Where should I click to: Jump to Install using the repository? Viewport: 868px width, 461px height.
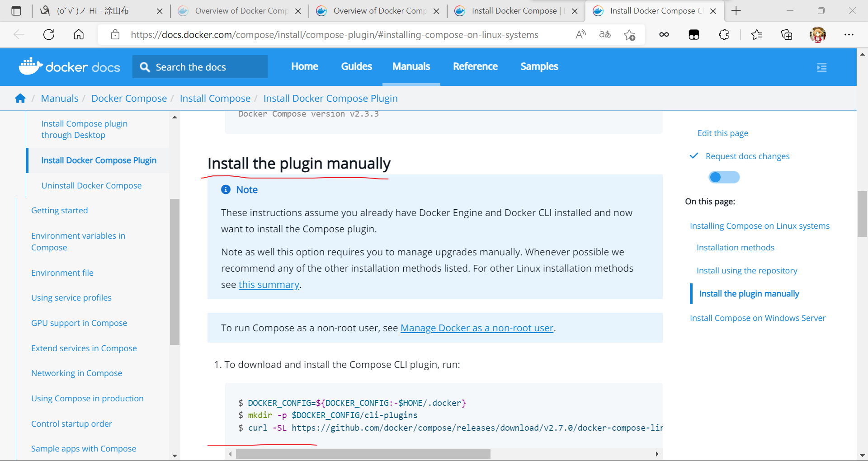click(747, 270)
